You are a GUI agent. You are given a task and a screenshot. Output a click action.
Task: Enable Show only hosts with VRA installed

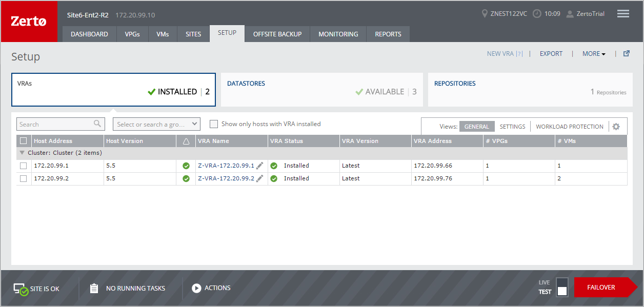214,124
